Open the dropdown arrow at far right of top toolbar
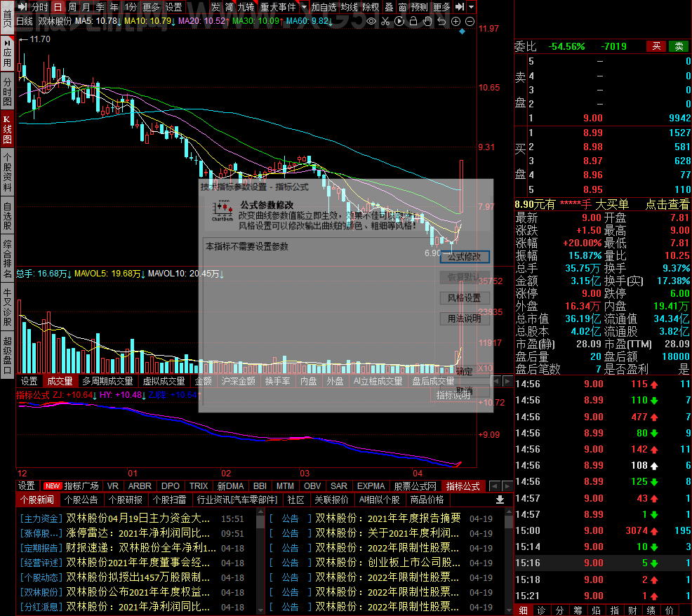 472,6
